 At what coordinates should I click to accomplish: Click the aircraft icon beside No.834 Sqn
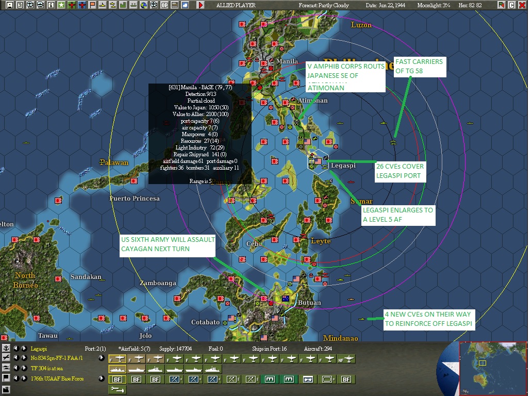(x=6, y=358)
